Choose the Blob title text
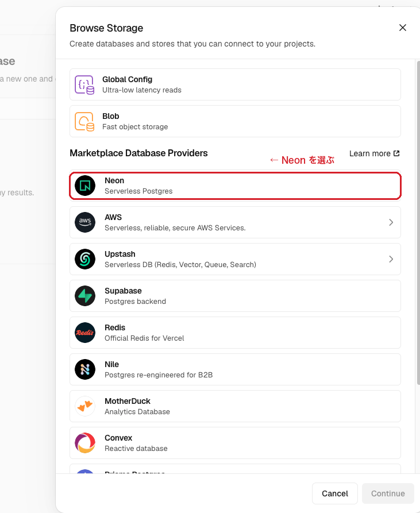The image size is (420, 513). pyautogui.click(x=110, y=116)
